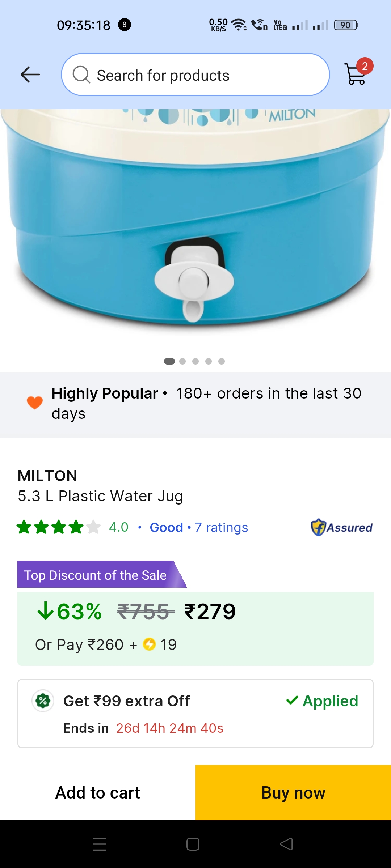Tap Top Discount of the Sale banner
The height and width of the screenshot is (868, 391).
(x=96, y=575)
